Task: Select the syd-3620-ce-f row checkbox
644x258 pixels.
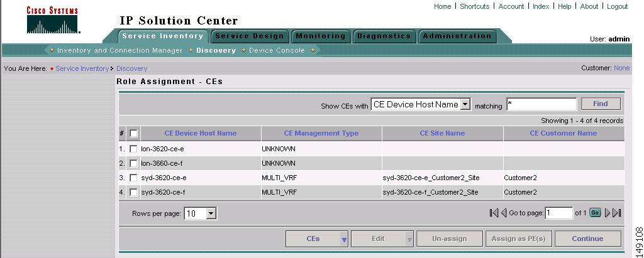Action: 133,192
